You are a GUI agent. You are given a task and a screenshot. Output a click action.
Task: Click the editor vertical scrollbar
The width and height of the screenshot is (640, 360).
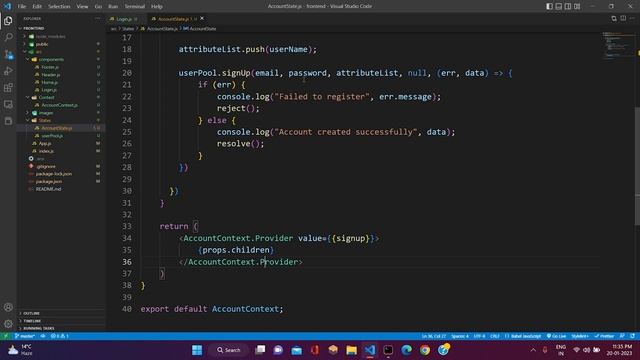[x=638, y=165]
